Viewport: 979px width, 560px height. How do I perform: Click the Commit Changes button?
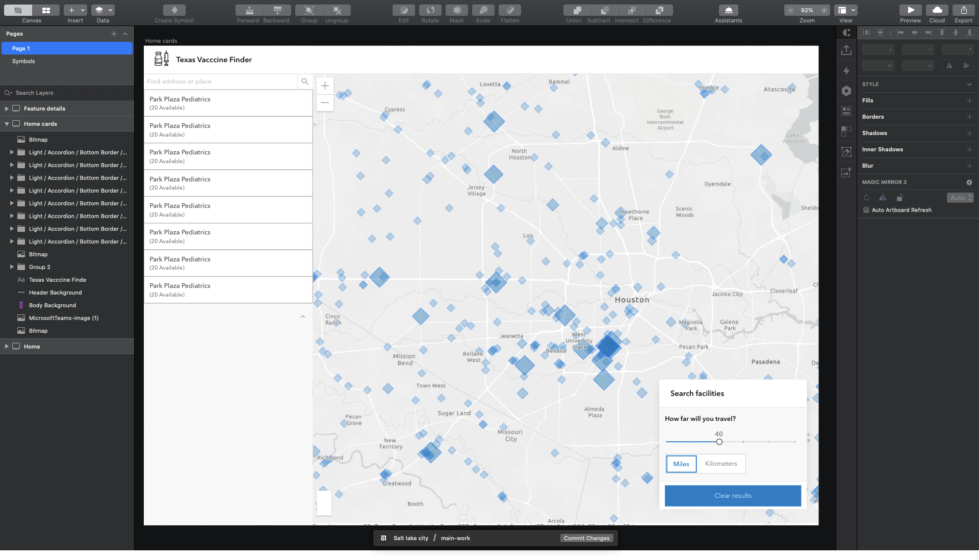(x=586, y=538)
